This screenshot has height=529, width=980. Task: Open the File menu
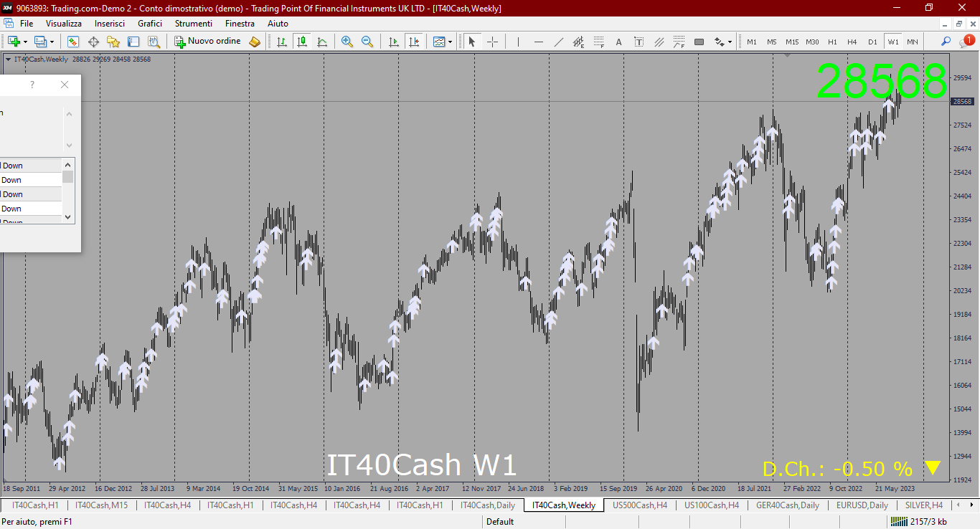(x=27, y=24)
